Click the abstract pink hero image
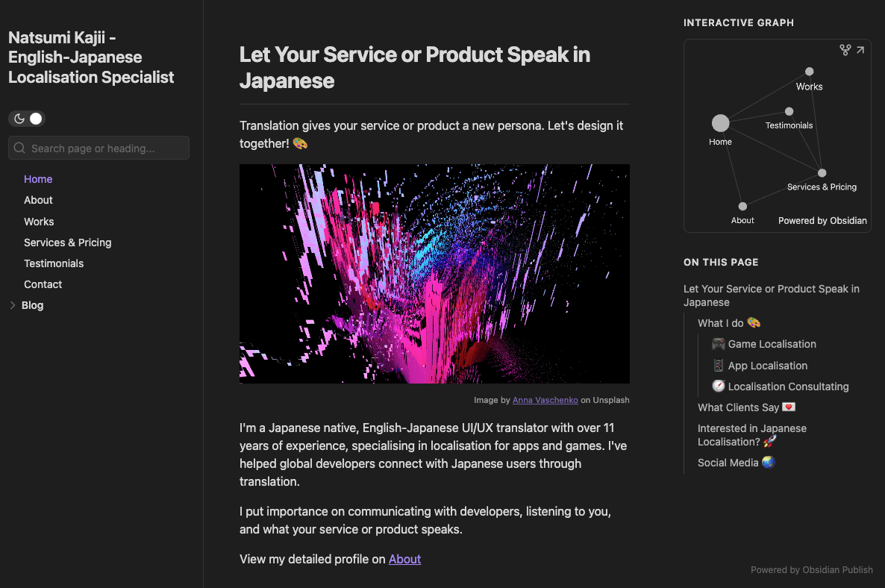This screenshot has height=588, width=885. click(x=434, y=274)
